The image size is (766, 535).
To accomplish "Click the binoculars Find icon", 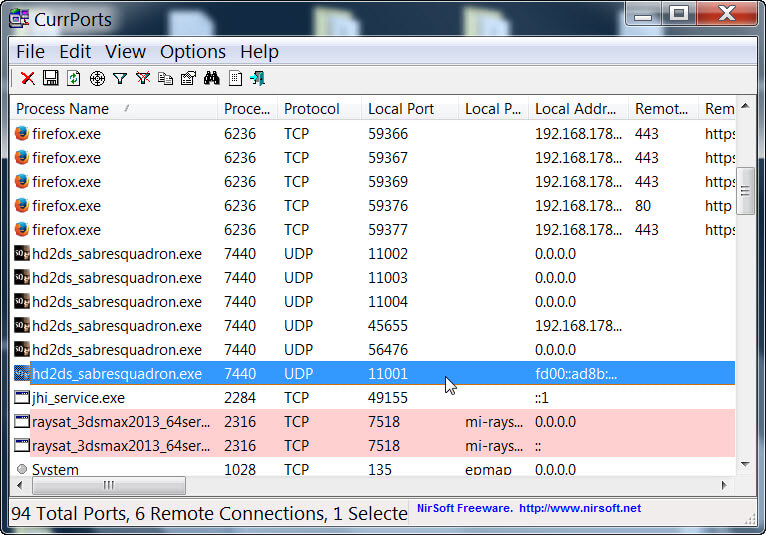I will [x=212, y=78].
